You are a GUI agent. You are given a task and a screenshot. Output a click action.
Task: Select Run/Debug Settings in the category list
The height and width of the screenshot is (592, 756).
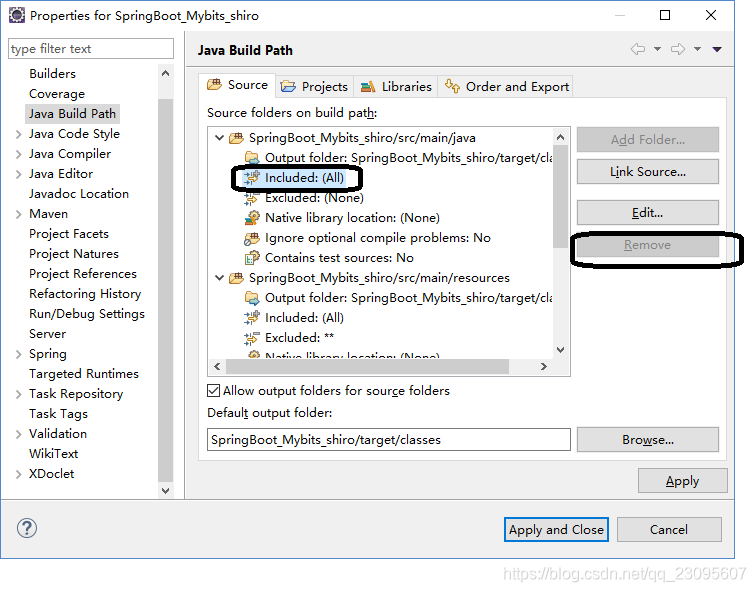[x=87, y=314]
